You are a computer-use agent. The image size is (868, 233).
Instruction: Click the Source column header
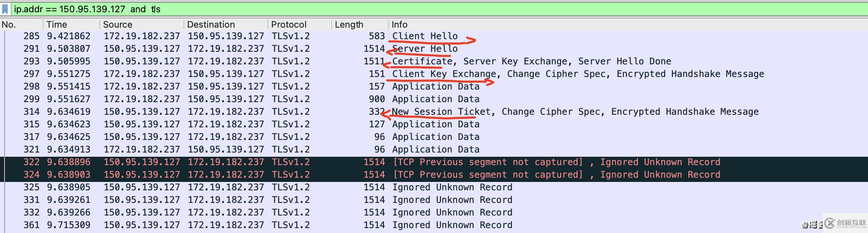[x=118, y=24]
